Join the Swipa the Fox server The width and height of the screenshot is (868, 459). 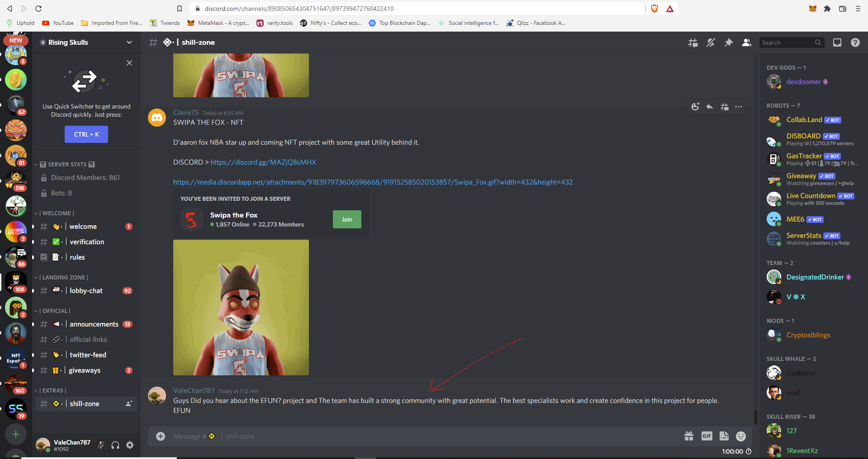coord(347,219)
